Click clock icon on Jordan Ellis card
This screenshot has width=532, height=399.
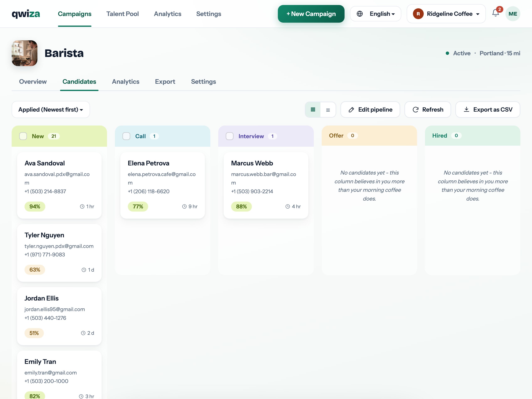pos(83,333)
